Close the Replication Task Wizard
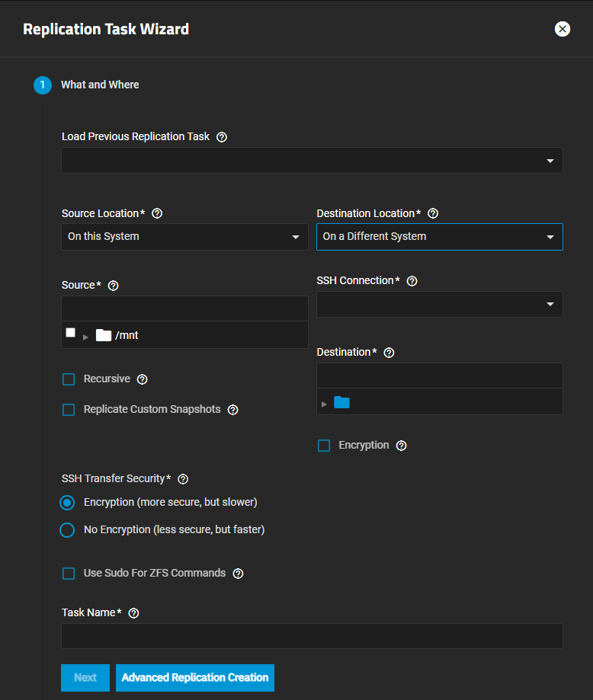This screenshot has height=700, width=593. (563, 29)
